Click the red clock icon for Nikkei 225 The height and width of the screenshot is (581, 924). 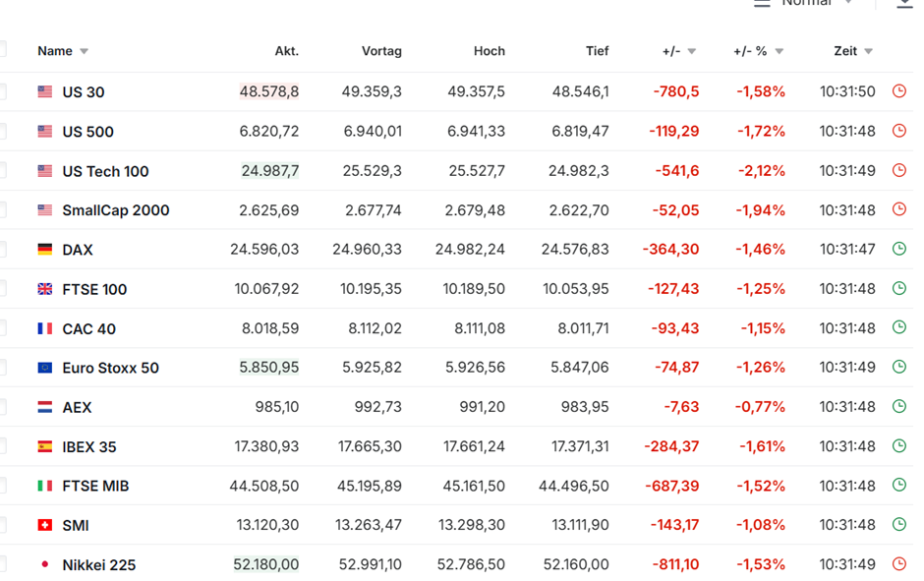tap(898, 564)
